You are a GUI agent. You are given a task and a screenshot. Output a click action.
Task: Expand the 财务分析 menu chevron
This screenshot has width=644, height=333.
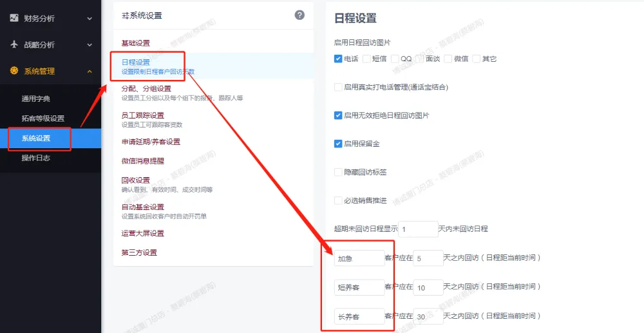90,19
